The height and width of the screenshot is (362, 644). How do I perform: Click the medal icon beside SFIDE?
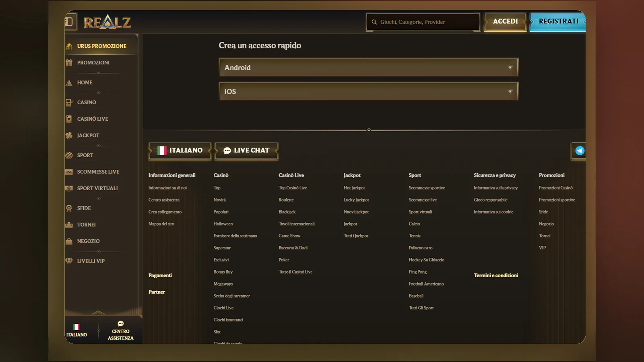click(69, 208)
